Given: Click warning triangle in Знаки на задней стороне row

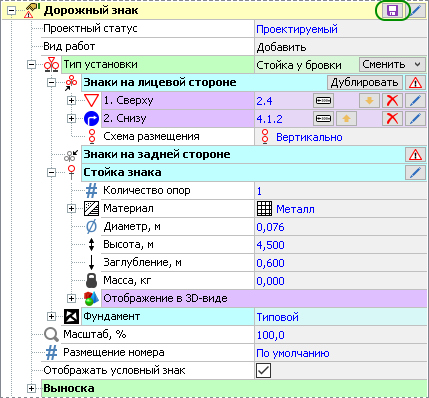Looking at the screenshot, I should pyautogui.click(x=415, y=155).
